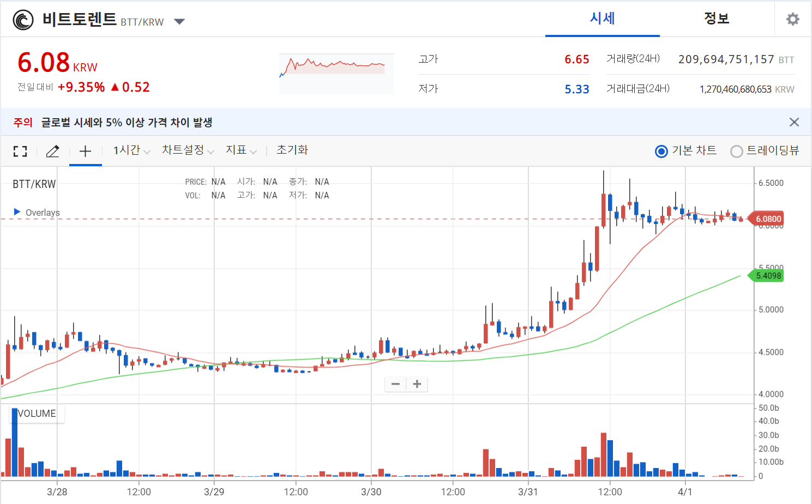
Task: Expand the Overlays triangle
Action: click(x=17, y=212)
